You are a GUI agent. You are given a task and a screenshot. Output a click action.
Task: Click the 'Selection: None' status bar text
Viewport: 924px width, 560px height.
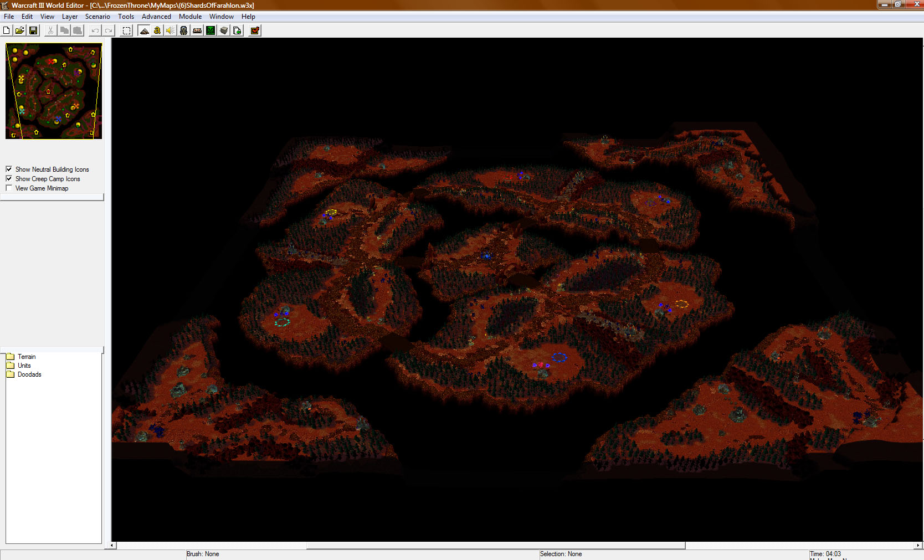[561, 554]
